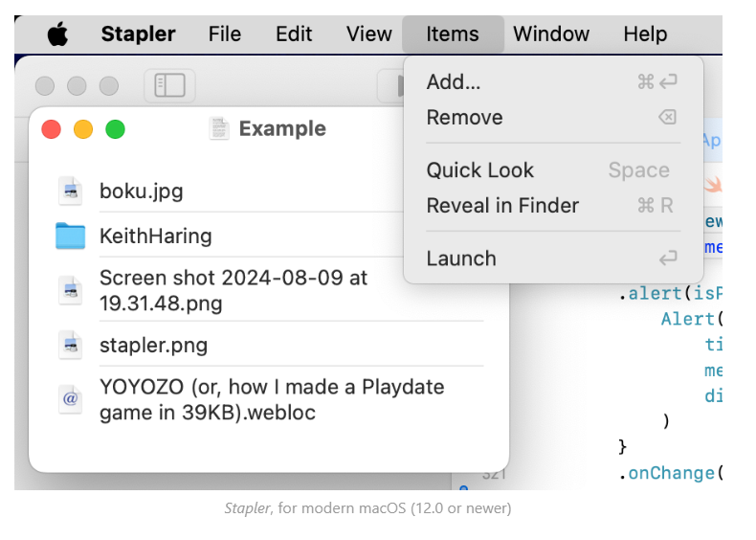Select the stapler.png list entry
The image size is (756, 540).
(153, 345)
